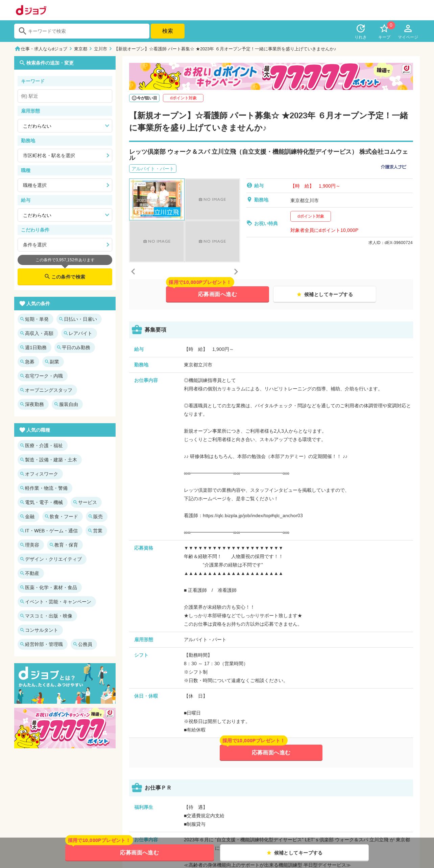Image resolution: width=434 pixels, height=868 pixels.
Task: Click 東京都 in the breadcrumb
Action: pos(81,49)
